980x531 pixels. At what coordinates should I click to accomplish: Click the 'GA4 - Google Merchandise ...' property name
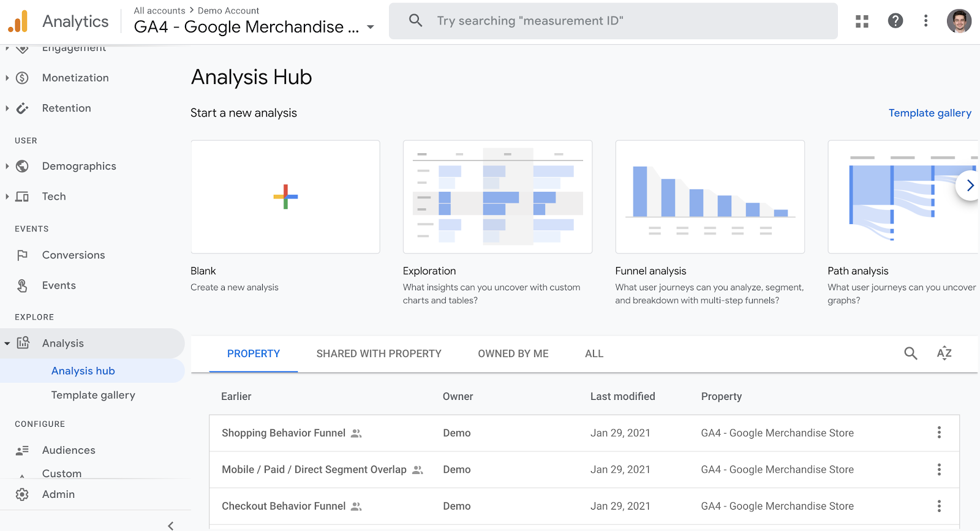pyautogui.click(x=247, y=27)
